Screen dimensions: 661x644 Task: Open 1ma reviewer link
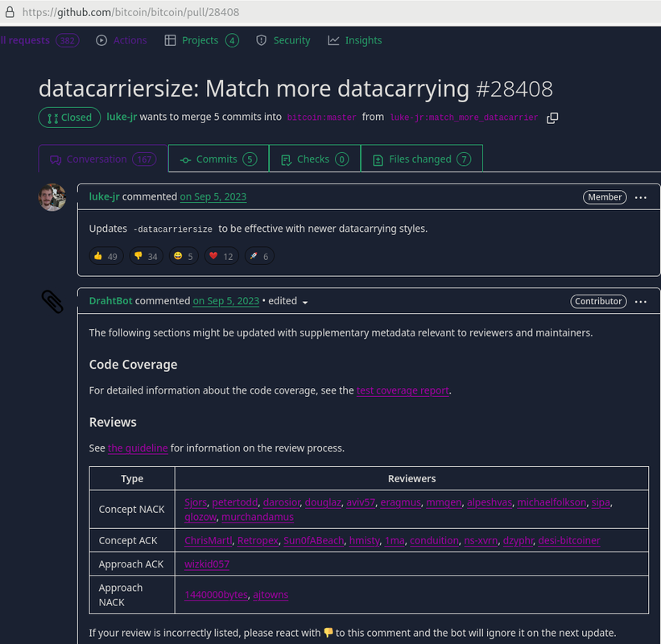pyautogui.click(x=395, y=541)
